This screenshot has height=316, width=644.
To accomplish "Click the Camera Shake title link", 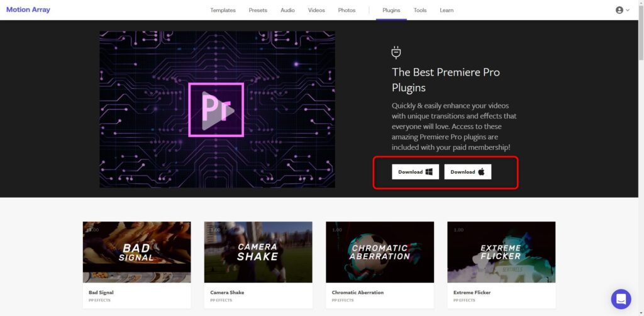I will point(227,293).
